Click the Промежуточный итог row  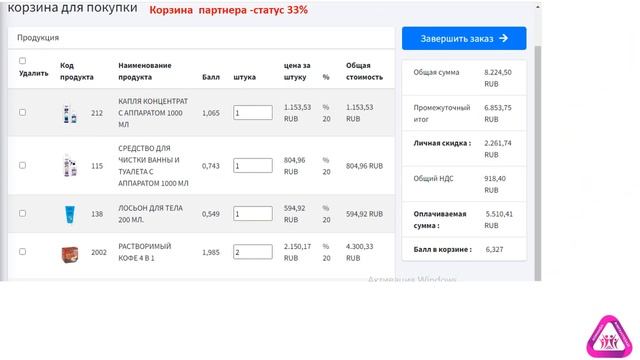[x=464, y=113]
